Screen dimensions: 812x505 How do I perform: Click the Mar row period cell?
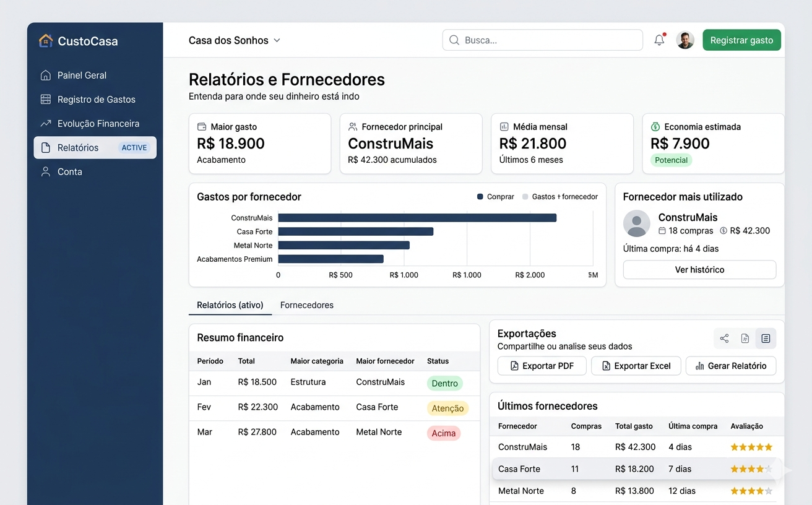pos(205,432)
